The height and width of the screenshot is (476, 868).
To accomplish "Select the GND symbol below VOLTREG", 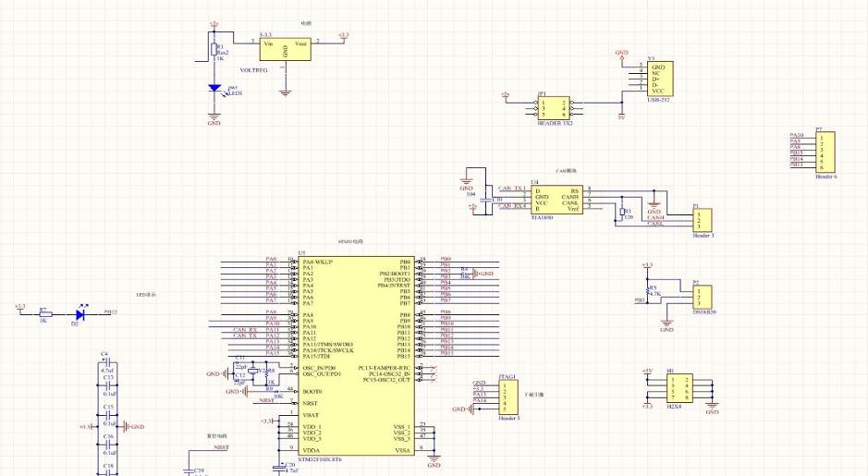I will 285,93.
